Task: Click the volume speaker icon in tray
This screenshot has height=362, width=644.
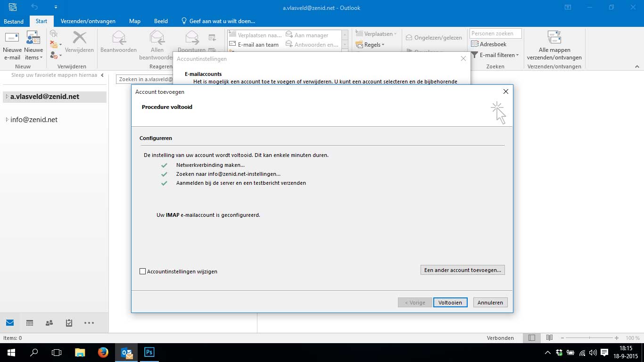Action: point(593,353)
